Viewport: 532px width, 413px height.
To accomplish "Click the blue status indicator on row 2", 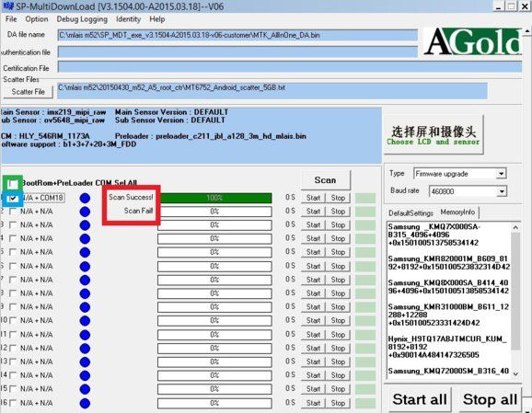I will 85,212.
